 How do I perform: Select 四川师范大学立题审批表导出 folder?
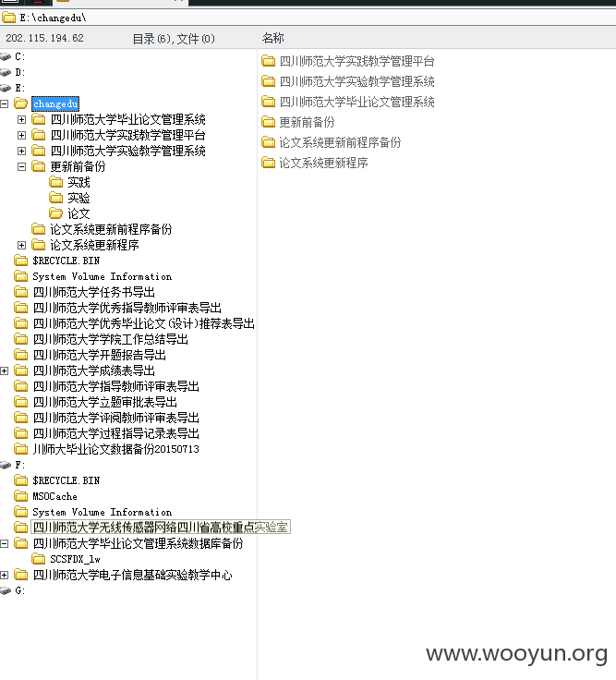click(x=105, y=402)
